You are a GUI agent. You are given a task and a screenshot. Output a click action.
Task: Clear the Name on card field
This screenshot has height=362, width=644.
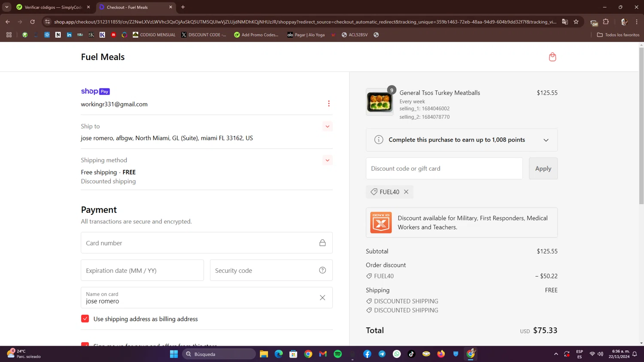coord(322,298)
